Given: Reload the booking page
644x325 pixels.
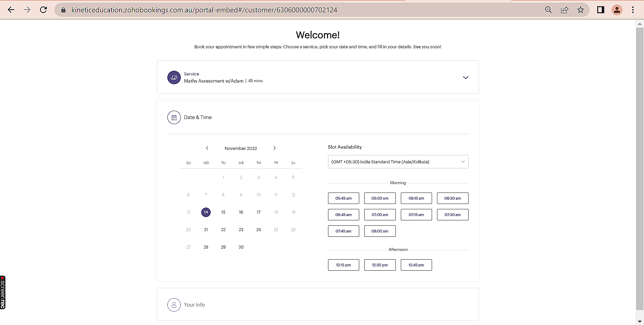Looking at the screenshot, I should [x=43, y=10].
